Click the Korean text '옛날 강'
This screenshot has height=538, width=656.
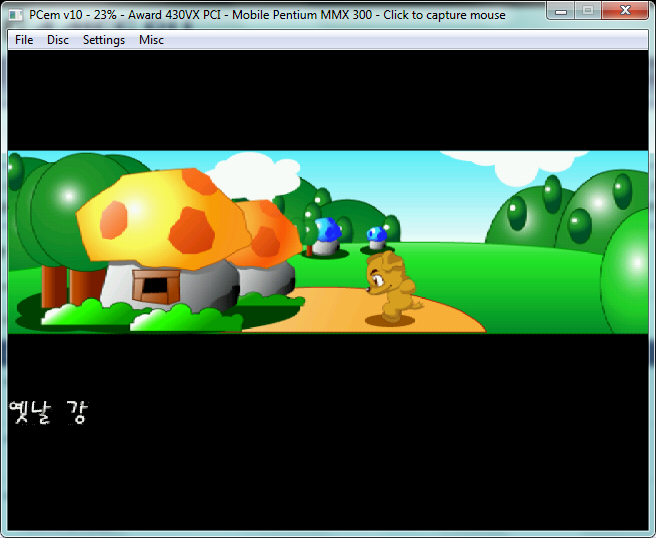(49, 412)
